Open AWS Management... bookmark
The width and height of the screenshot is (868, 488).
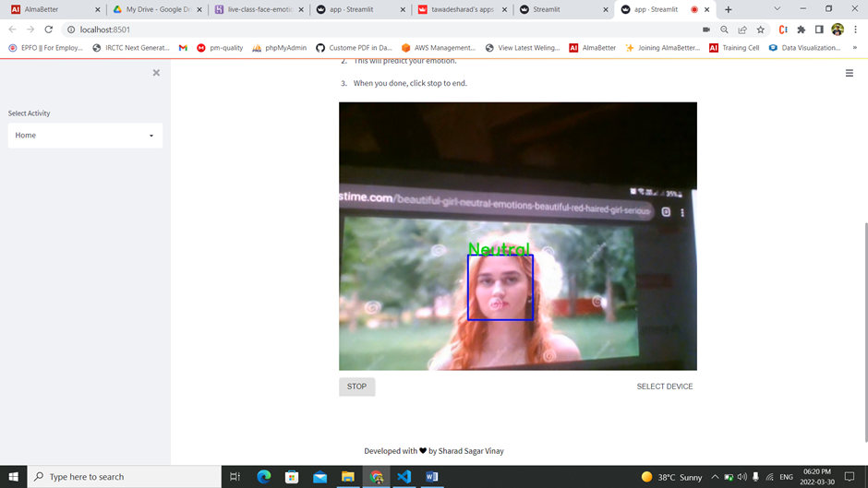pos(439,48)
